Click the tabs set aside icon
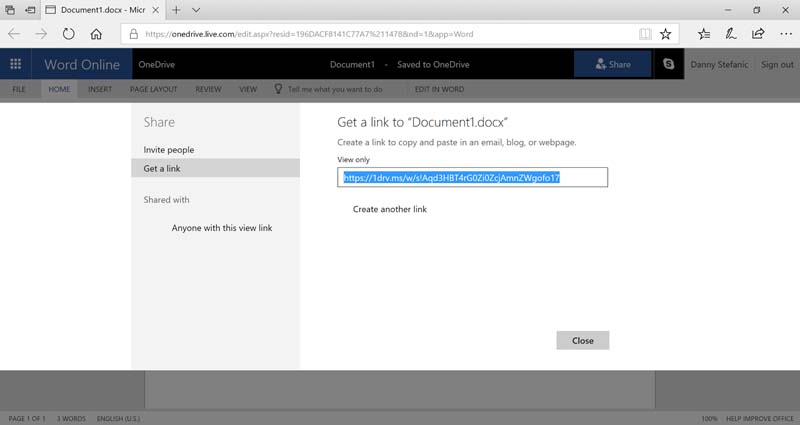Viewport: 800px width, 425px height. 10,10
